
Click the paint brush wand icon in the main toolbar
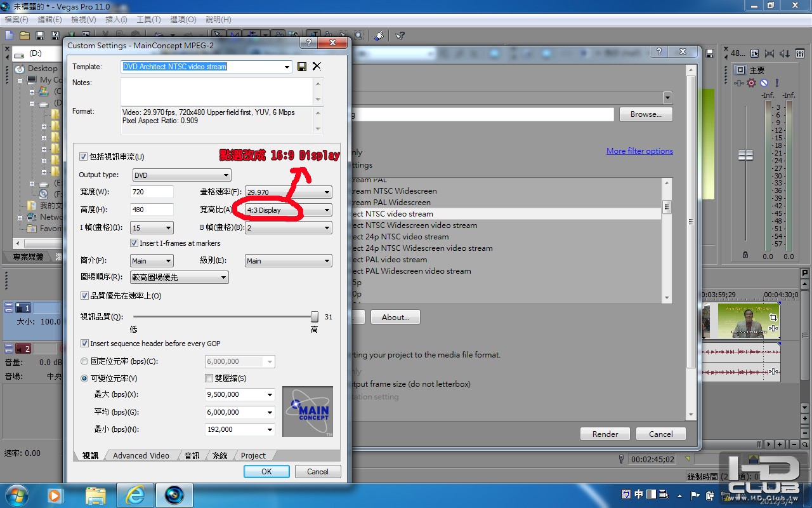[x=379, y=36]
